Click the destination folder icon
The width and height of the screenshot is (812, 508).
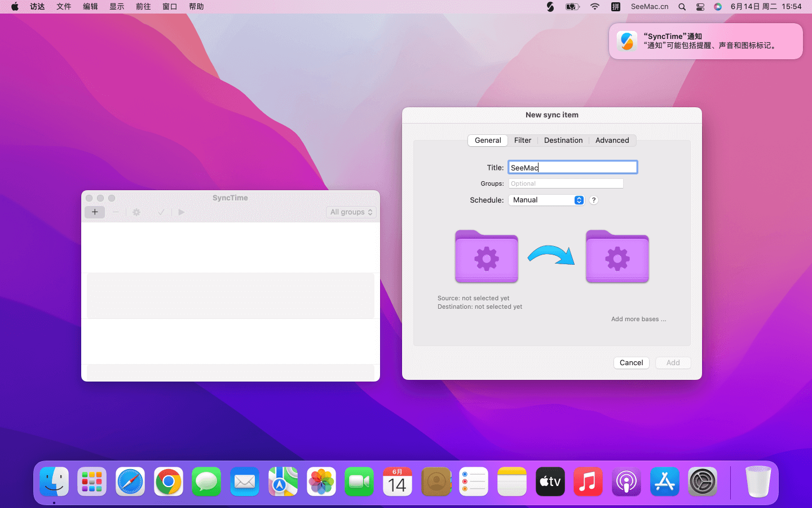click(x=617, y=257)
